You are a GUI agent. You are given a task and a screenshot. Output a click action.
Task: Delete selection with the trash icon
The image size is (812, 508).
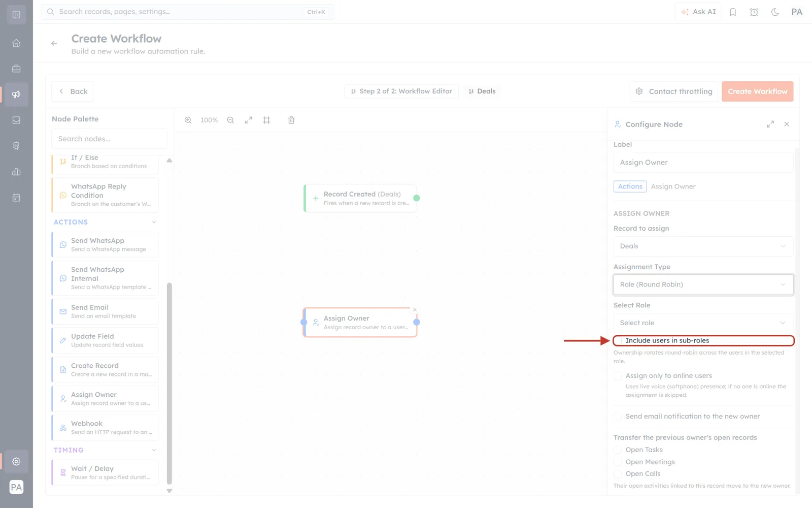click(291, 120)
